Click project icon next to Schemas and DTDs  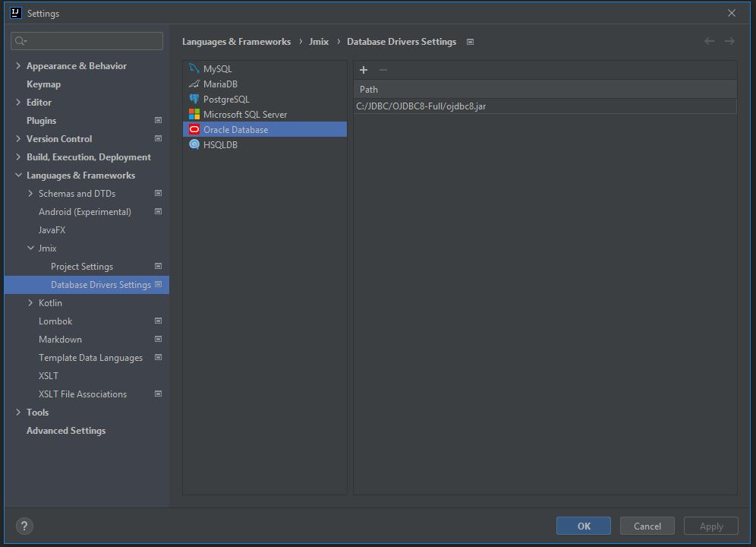click(158, 193)
